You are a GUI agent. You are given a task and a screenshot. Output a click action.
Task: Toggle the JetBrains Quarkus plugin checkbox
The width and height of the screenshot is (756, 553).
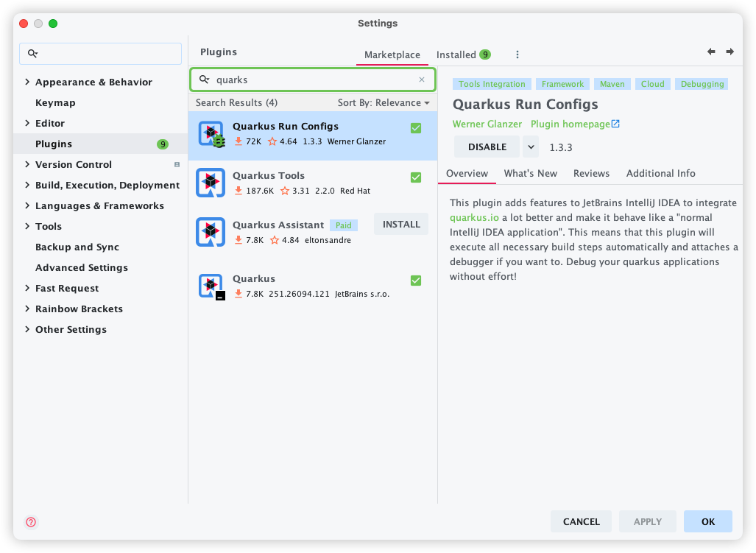pos(416,281)
